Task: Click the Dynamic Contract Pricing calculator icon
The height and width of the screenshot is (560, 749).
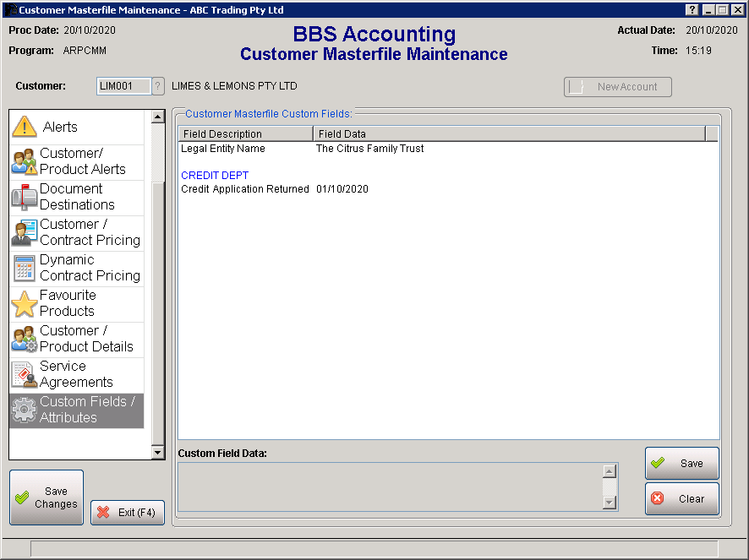Action: (25, 268)
